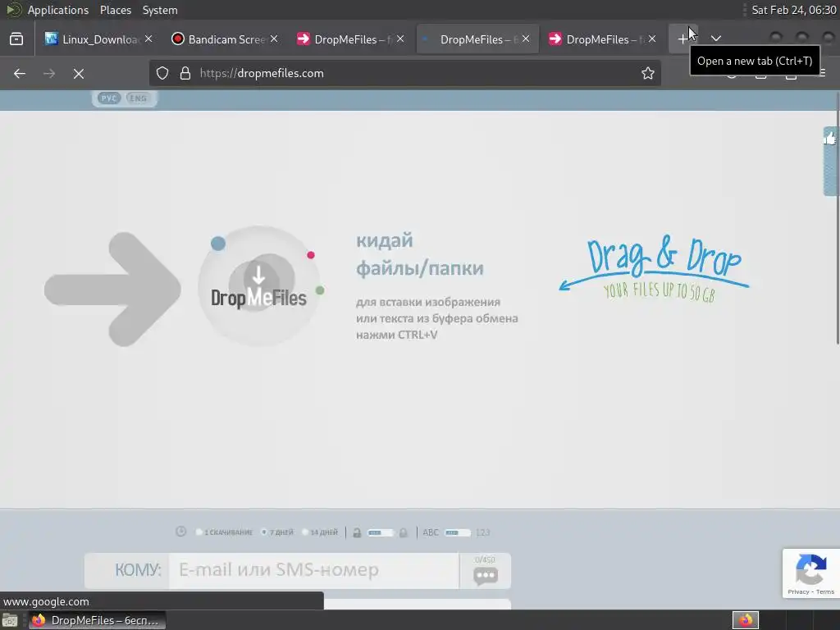Bookmark this page with the star

click(648, 73)
